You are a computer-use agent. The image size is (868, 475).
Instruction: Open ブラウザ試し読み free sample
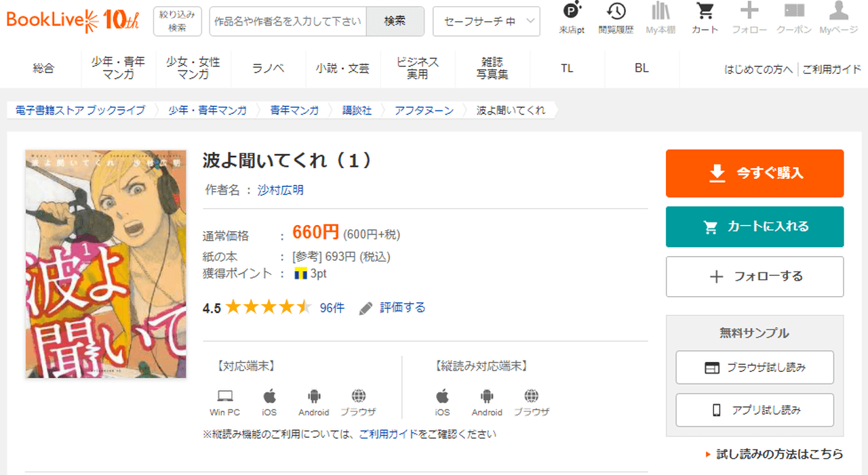coord(755,368)
